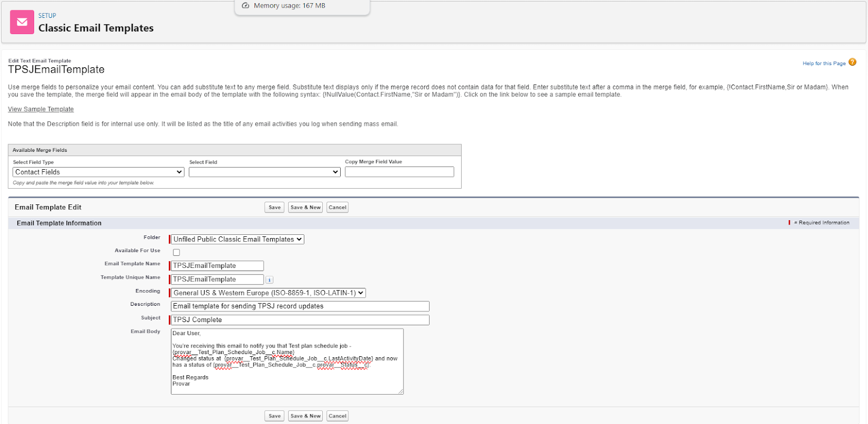Click the top Save & New button
Viewport: 868px width, 424px height.
coord(305,207)
